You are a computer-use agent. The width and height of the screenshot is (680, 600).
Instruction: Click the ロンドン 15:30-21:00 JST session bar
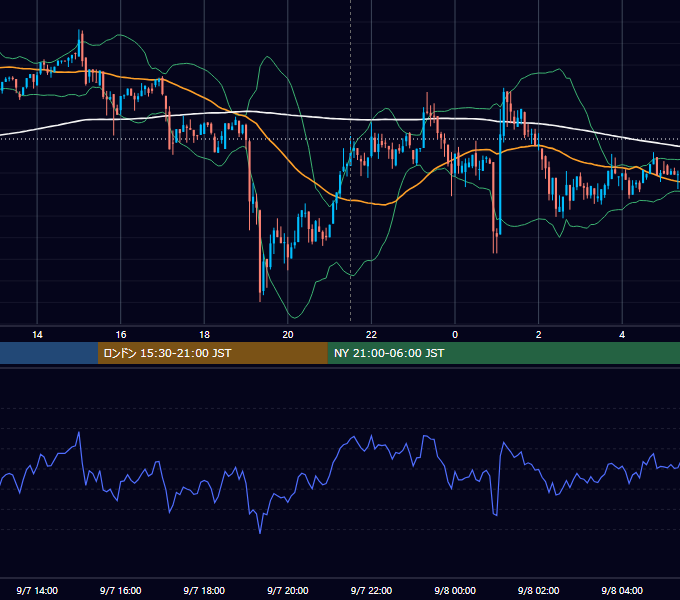[x=212, y=353]
